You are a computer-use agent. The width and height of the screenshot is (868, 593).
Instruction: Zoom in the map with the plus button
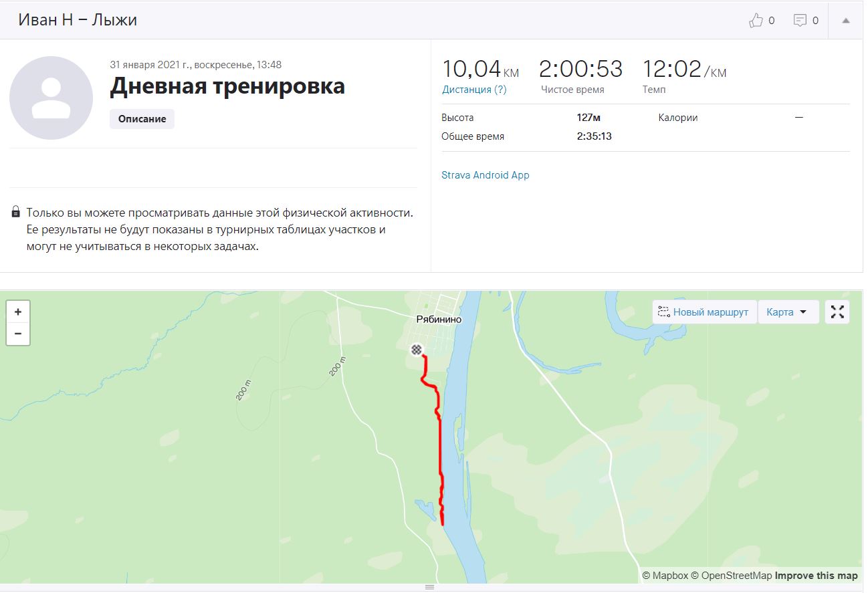pyautogui.click(x=18, y=312)
